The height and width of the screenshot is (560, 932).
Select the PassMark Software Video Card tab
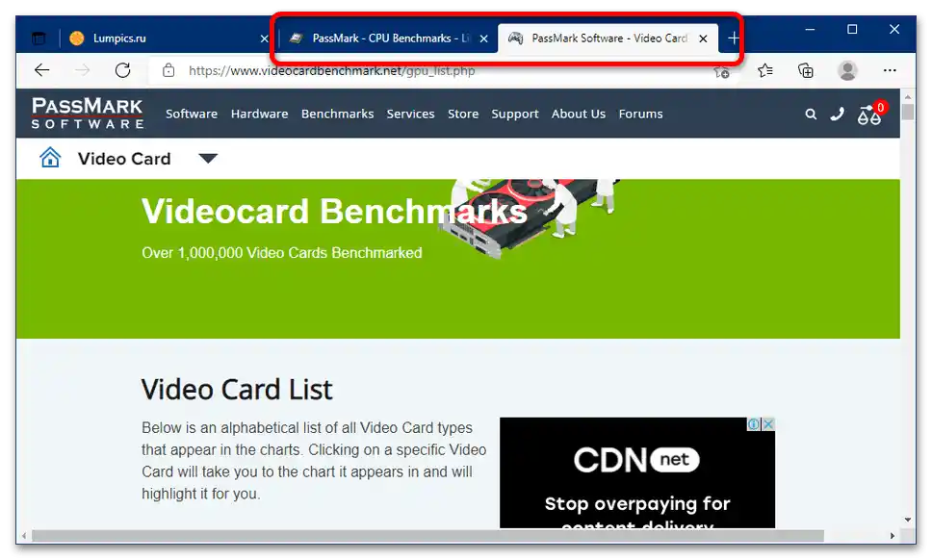tap(608, 38)
